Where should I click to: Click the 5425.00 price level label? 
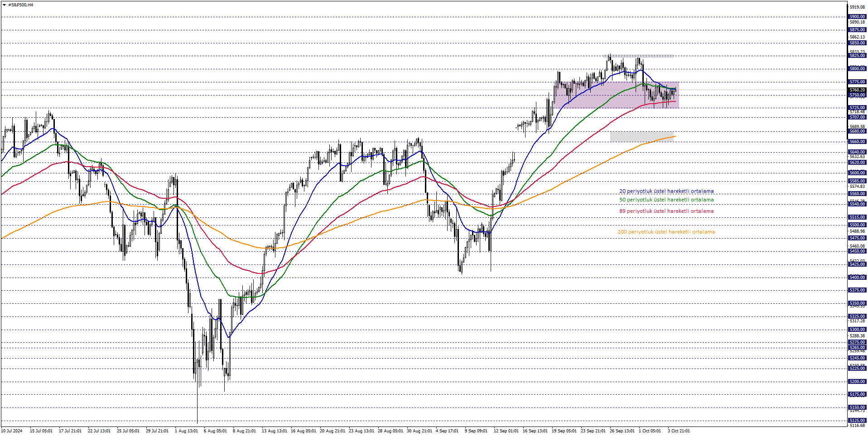point(857,264)
